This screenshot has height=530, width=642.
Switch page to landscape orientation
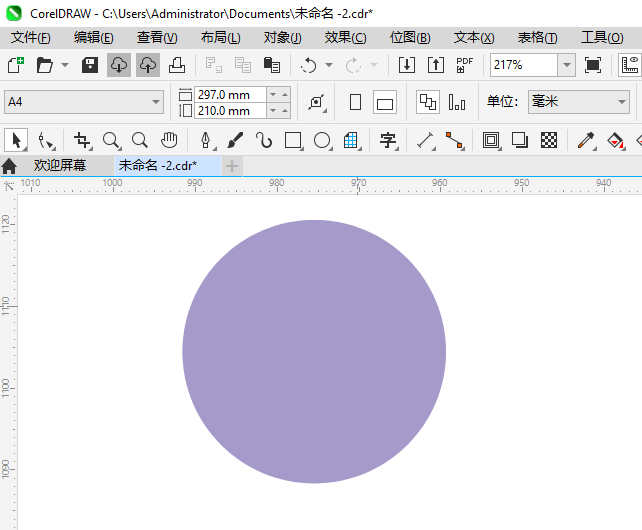[x=385, y=102]
